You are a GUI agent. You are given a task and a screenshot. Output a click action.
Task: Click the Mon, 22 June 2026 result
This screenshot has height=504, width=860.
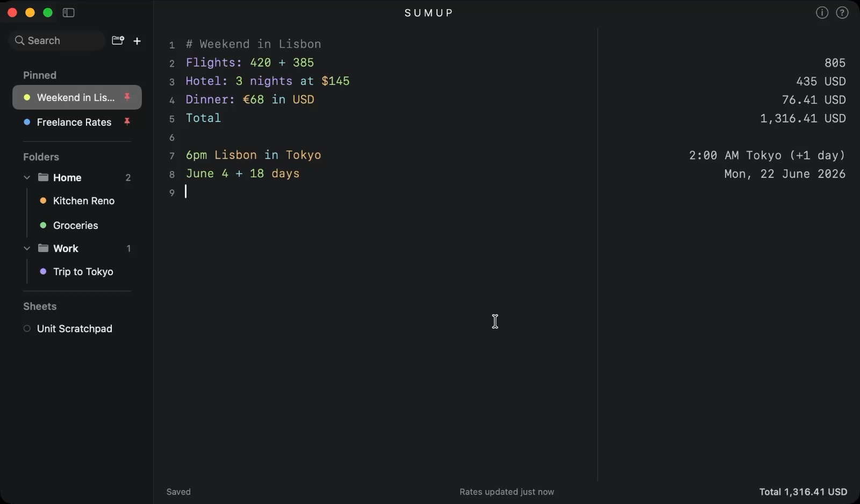point(785,174)
